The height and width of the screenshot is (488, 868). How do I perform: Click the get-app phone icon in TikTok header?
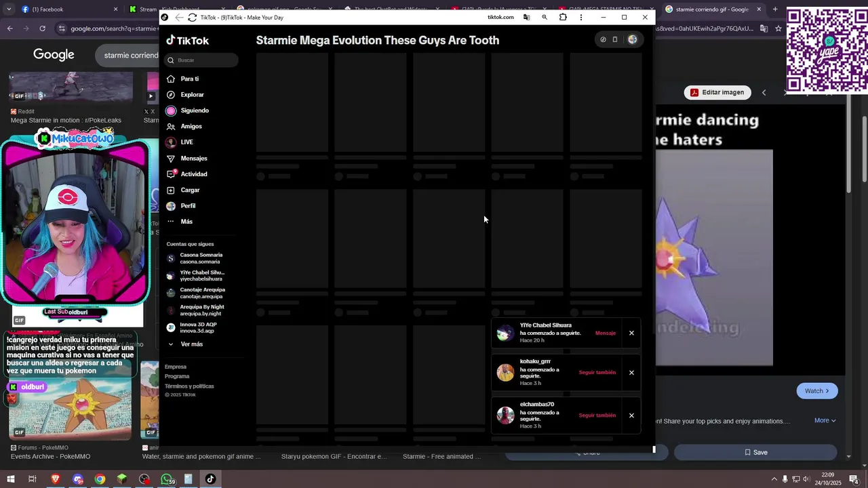tap(615, 40)
